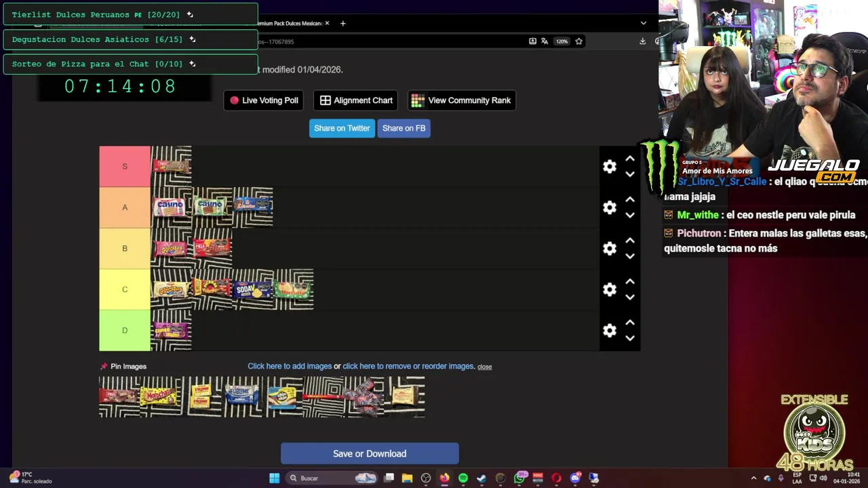Open Discord from the taskbar
Image resolution: width=868 pixels, height=488 pixels.
pos(575,478)
